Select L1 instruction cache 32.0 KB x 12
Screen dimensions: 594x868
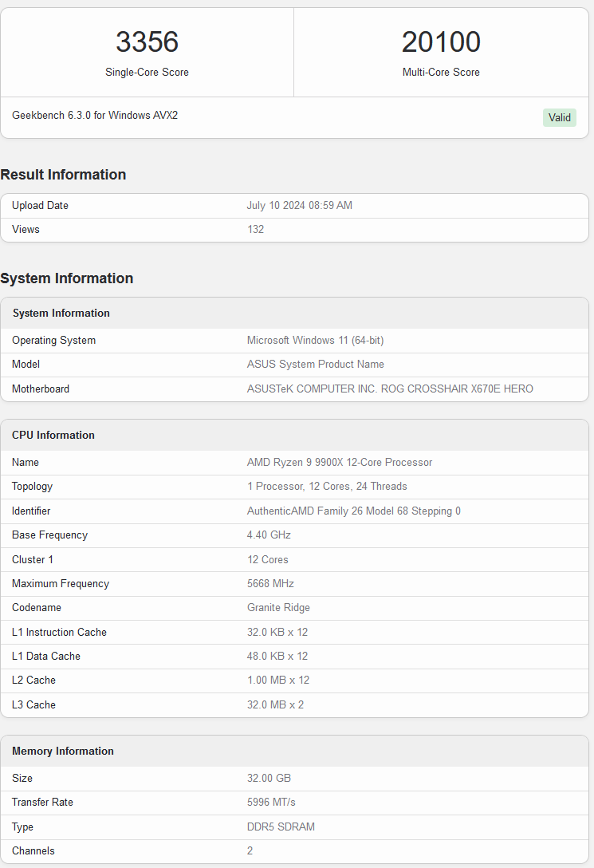coord(277,632)
